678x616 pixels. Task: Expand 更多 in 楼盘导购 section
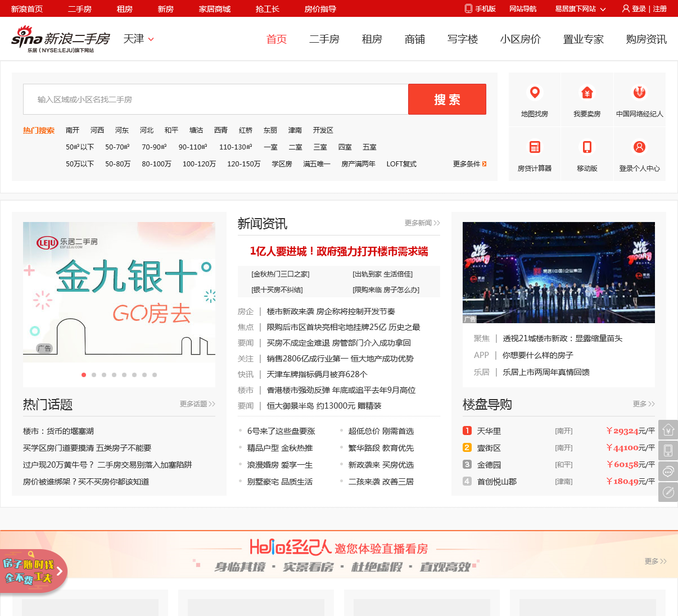click(644, 404)
